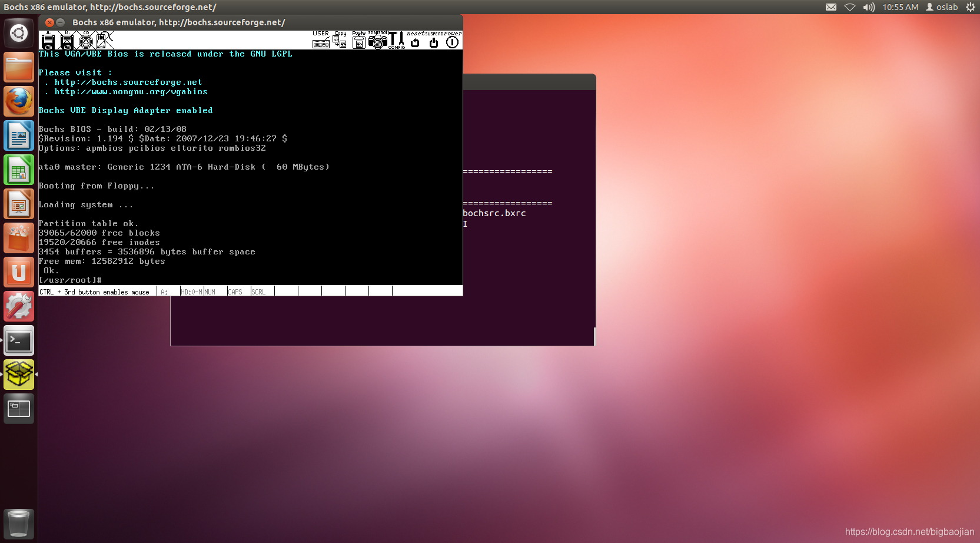This screenshot has width=980, height=543.
Task: Click the Reset button in Bochs
Action: 415,40
